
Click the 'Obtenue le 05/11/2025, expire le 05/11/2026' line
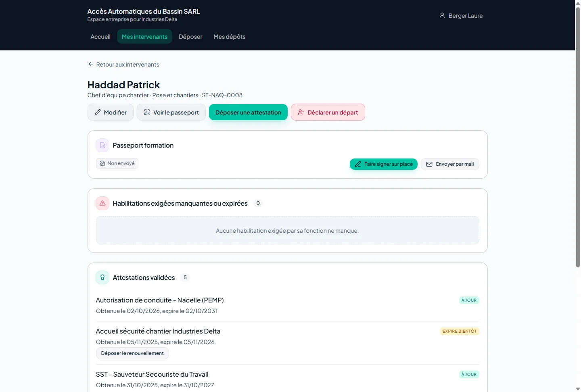click(x=155, y=342)
